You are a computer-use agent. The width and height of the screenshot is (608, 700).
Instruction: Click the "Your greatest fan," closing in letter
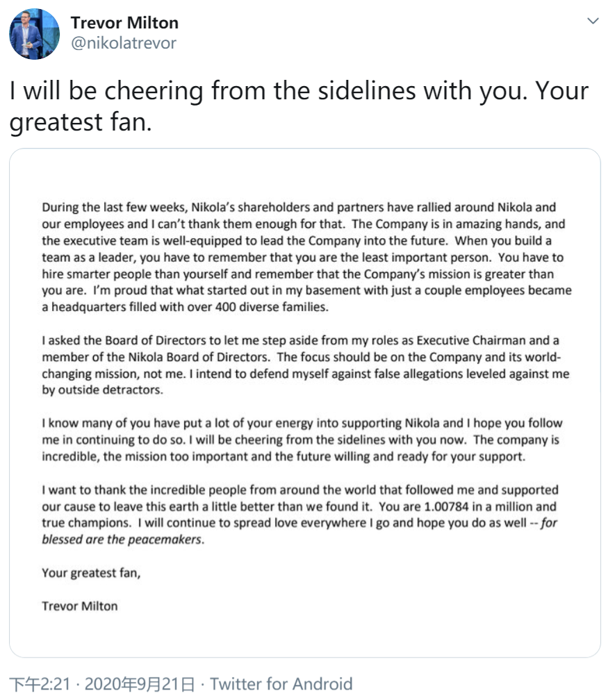pos(90,574)
